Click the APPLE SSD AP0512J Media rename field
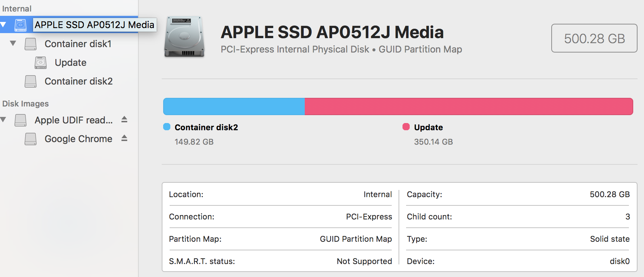Viewport: 644px width, 277px height. (x=95, y=25)
